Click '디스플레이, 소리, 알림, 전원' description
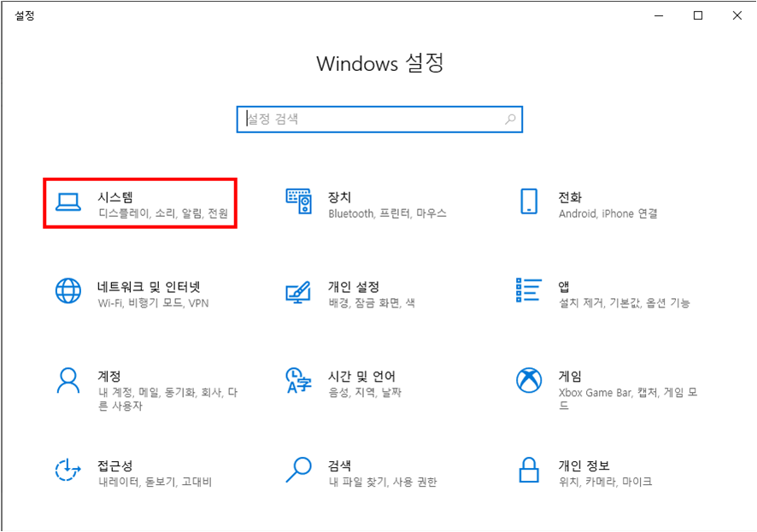 [x=163, y=213]
